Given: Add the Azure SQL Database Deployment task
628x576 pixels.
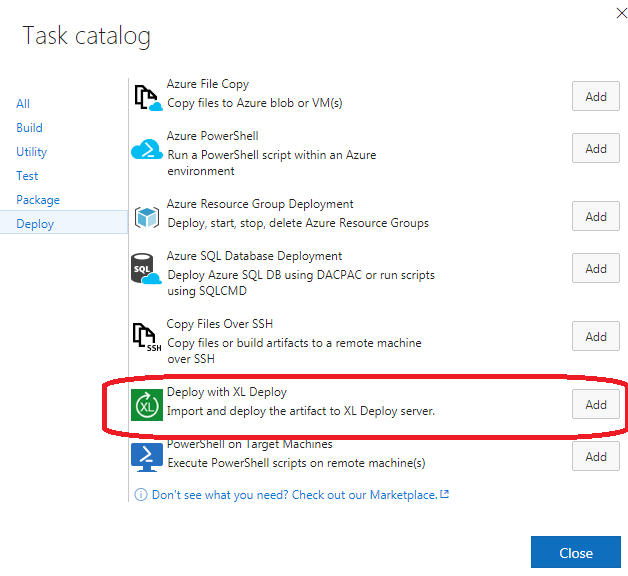Looking at the screenshot, I should coord(596,268).
